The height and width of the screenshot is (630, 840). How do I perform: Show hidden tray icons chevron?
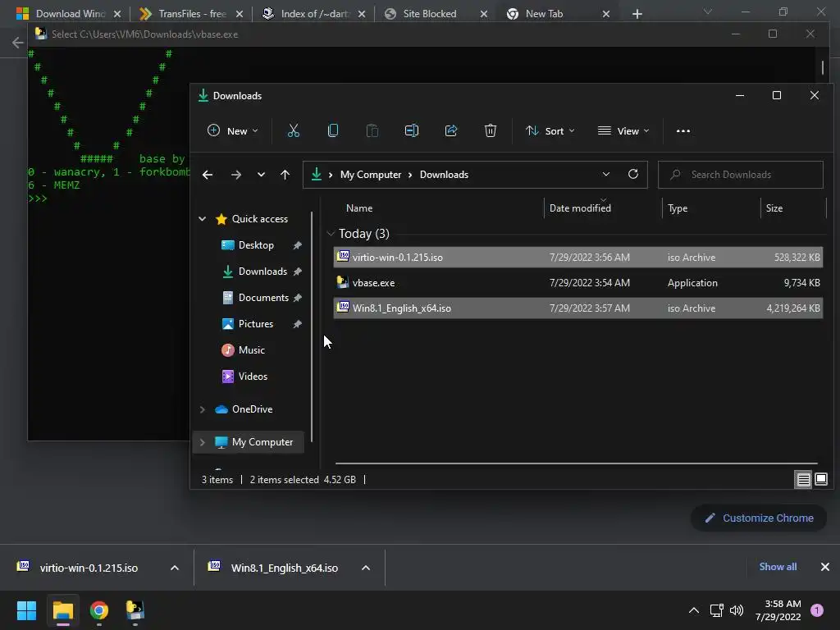pos(694,610)
